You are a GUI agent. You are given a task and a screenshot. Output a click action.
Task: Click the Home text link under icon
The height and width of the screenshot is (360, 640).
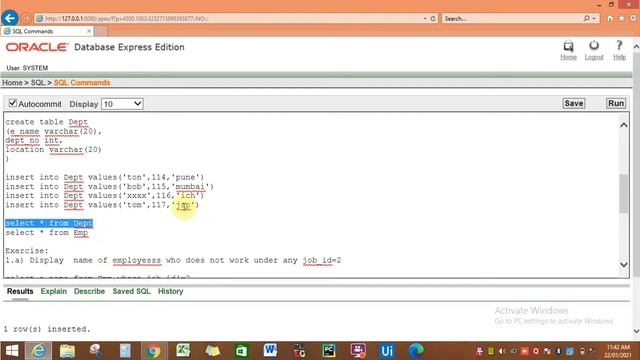click(x=568, y=57)
